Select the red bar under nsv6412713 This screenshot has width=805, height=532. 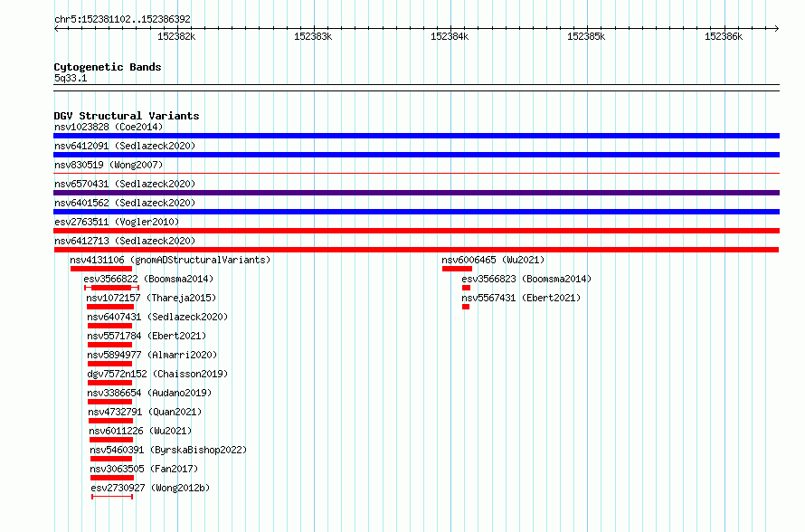[x=416, y=250]
